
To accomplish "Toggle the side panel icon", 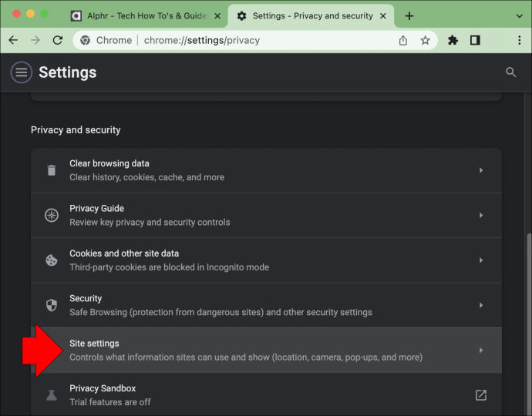I will tap(475, 40).
